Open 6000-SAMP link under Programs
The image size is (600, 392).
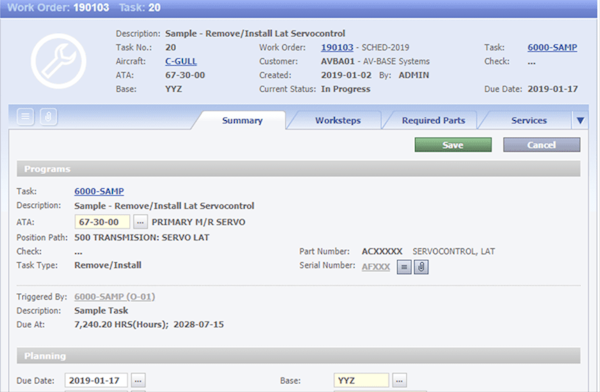99,191
